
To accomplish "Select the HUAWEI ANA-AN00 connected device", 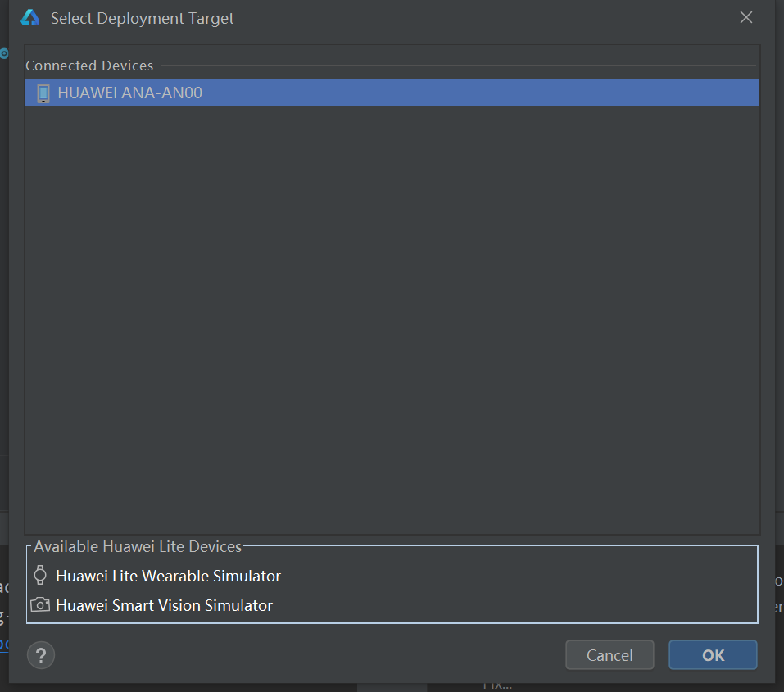I will tap(392, 93).
